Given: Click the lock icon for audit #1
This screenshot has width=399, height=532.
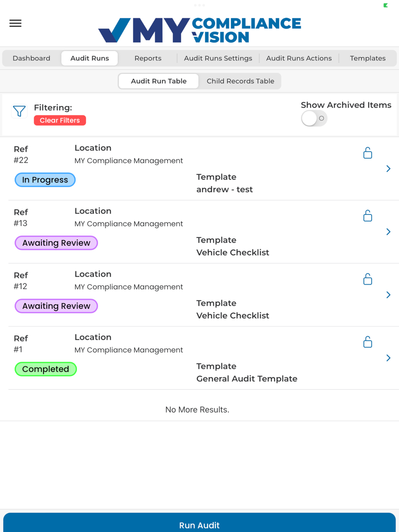Looking at the screenshot, I should pyautogui.click(x=367, y=342).
